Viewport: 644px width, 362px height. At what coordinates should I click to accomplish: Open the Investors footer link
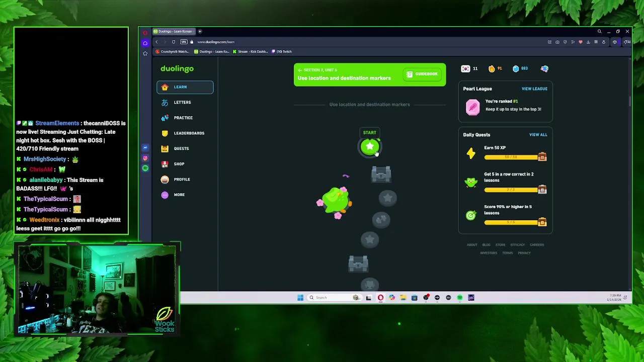click(489, 253)
